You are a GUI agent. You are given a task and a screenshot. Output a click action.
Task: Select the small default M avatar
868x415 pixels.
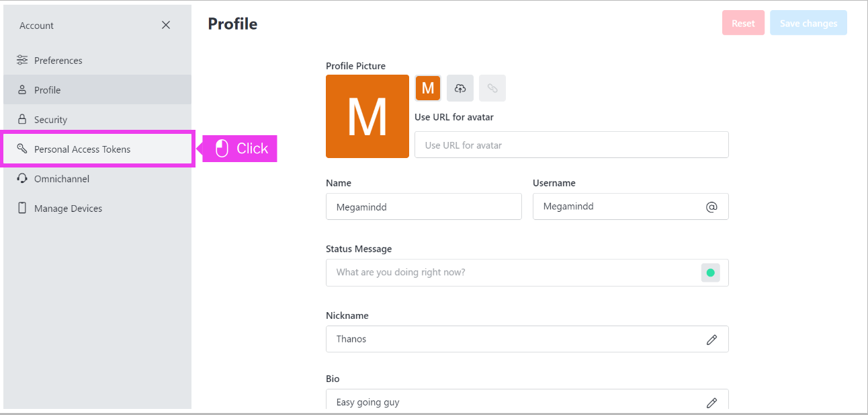428,88
